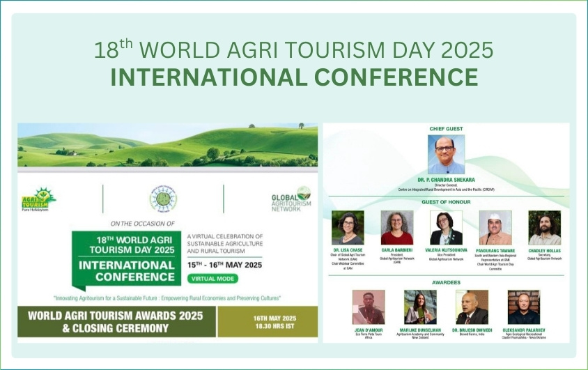This screenshot has width=588, height=370.
Task: Click the name label 'OLEKSANDR PALARIIEV'
Action: pyautogui.click(x=524, y=330)
